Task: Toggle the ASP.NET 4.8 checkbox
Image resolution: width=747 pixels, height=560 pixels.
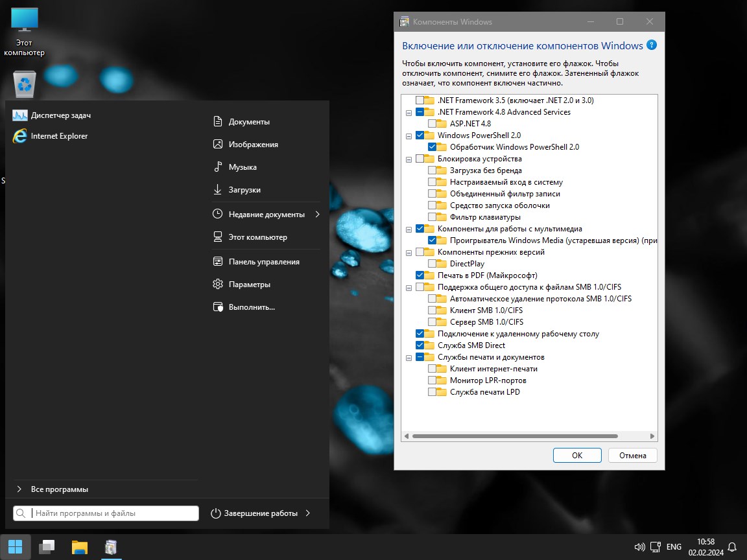Action: click(432, 124)
